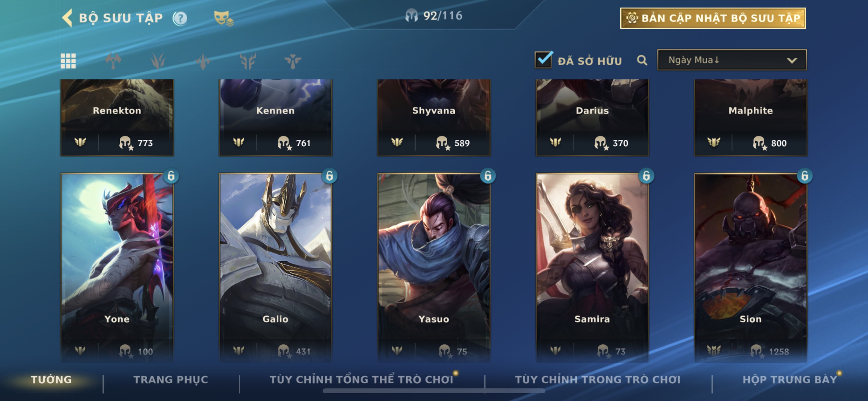Open the golden mask and coins icon

[x=223, y=18]
